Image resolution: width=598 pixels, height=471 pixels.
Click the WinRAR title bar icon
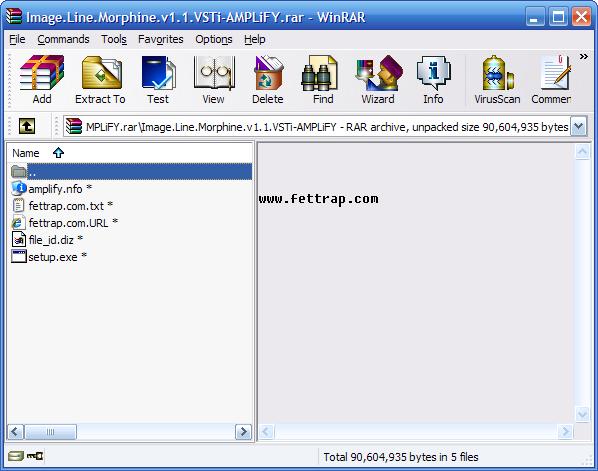pos(14,16)
